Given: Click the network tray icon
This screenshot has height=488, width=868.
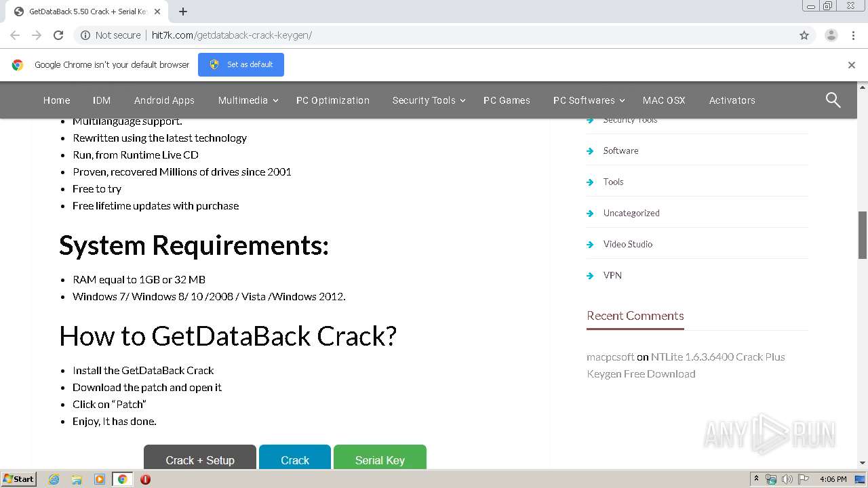Looking at the screenshot, I should [x=771, y=479].
